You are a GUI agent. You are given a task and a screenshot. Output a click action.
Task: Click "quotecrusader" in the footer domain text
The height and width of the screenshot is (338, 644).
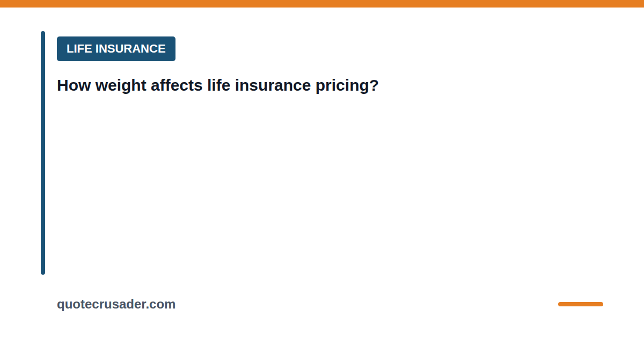[x=102, y=304]
